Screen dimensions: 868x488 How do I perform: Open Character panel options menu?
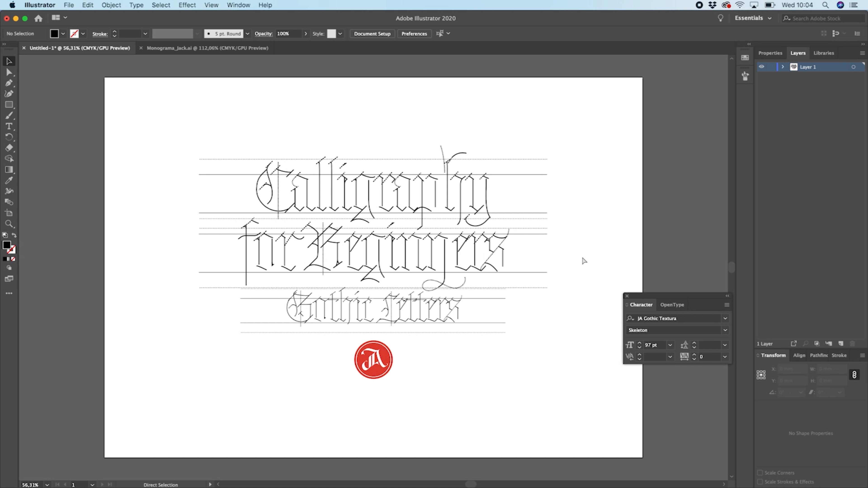click(727, 305)
